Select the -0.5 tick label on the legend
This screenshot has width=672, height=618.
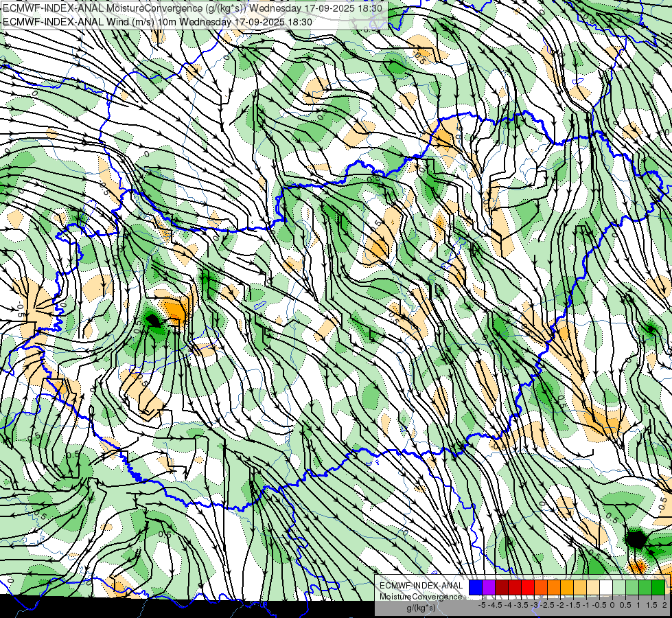click(599, 605)
